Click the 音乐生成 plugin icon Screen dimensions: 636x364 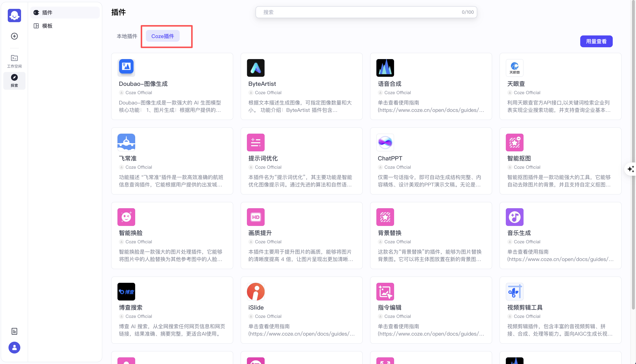tap(514, 217)
